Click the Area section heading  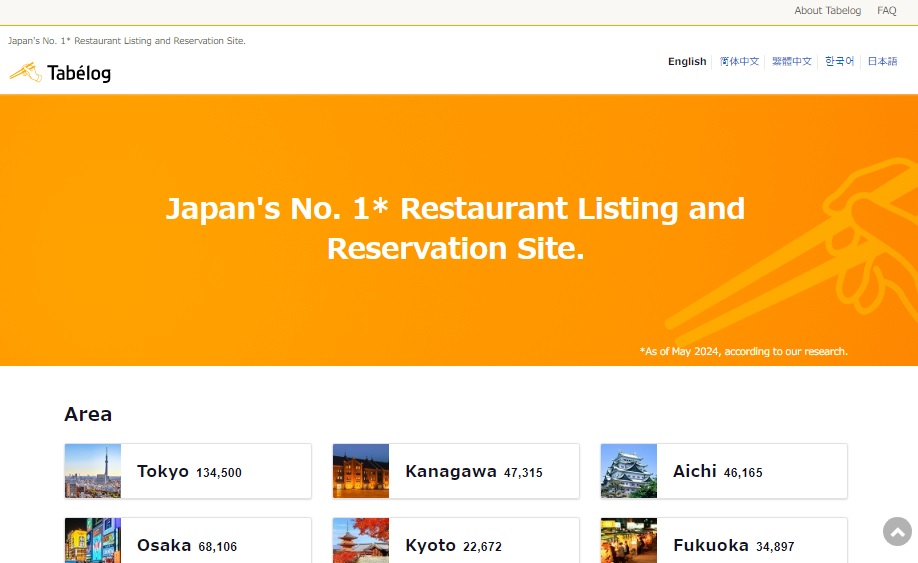click(88, 414)
